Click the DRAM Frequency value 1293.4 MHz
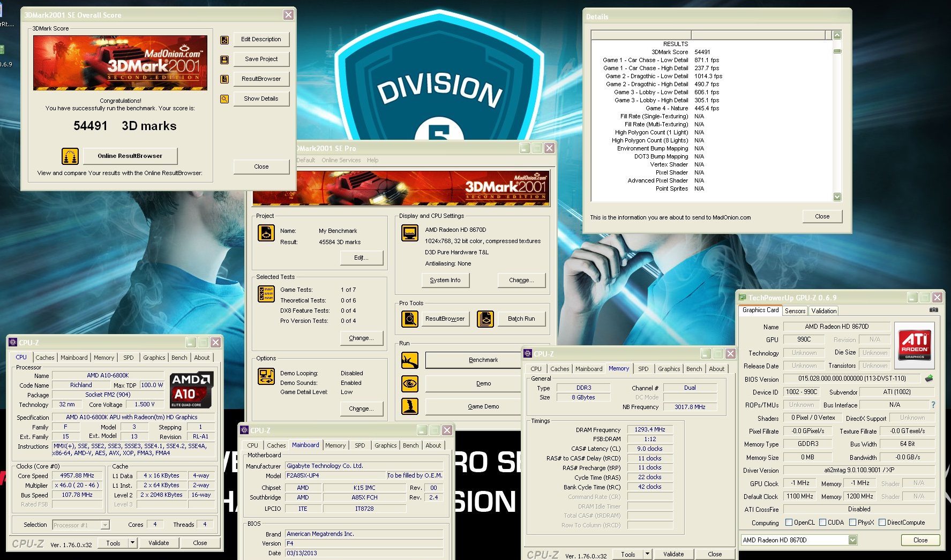 pos(650,429)
